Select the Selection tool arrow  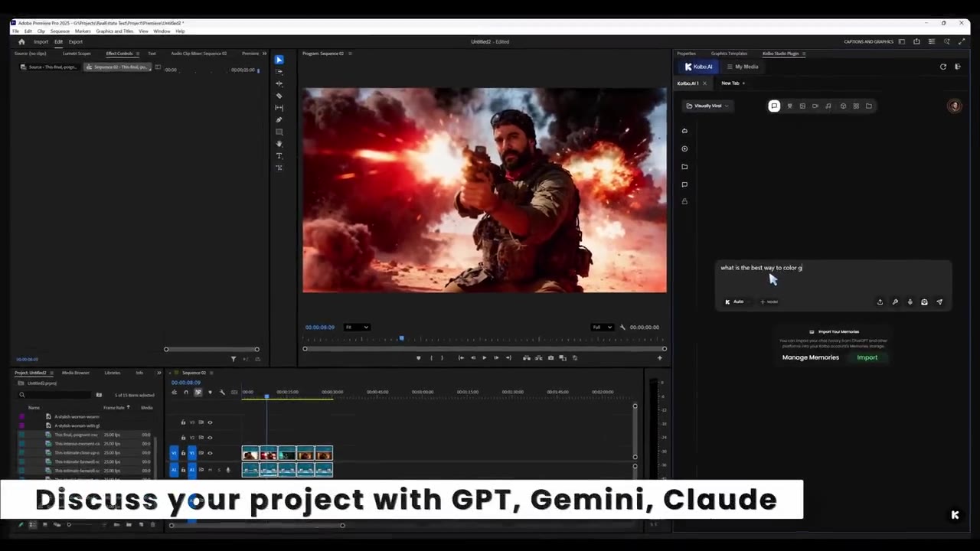point(279,60)
